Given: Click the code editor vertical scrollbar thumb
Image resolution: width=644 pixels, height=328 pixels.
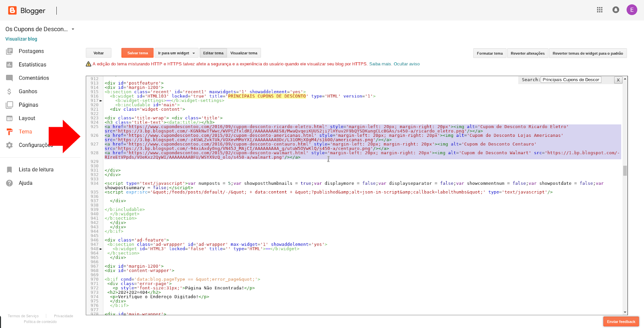Looking at the screenshot, I should click(x=625, y=171).
